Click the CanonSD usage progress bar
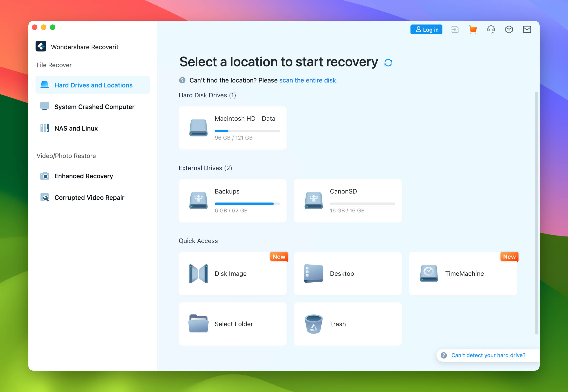The height and width of the screenshot is (392, 568). click(362, 204)
